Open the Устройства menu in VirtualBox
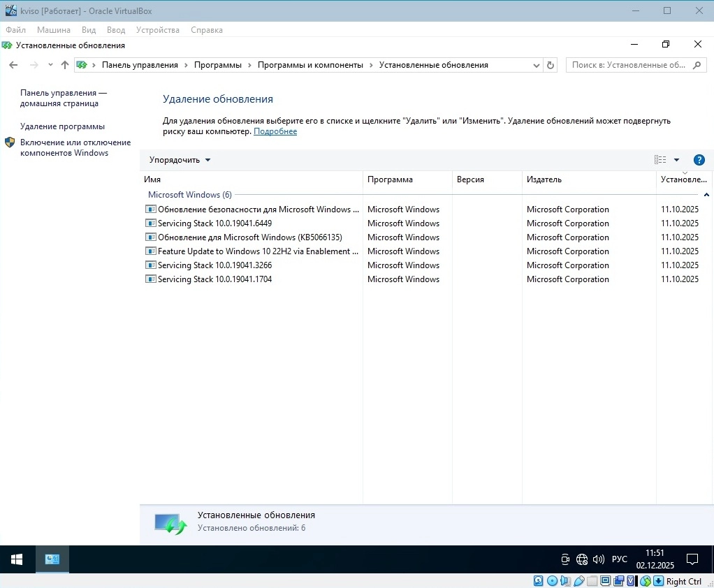Image resolution: width=714 pixels, height=588 pixels. pyautogui.click(x=158, y=30)
